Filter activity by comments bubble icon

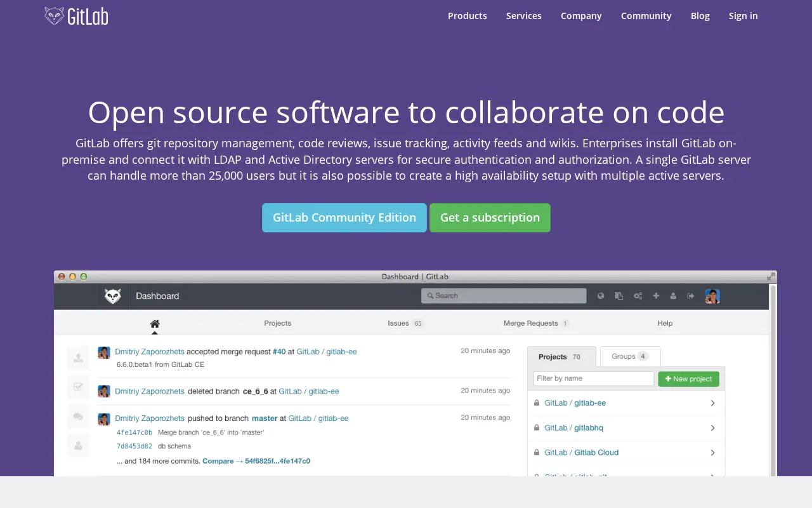(x=78, y=416)
